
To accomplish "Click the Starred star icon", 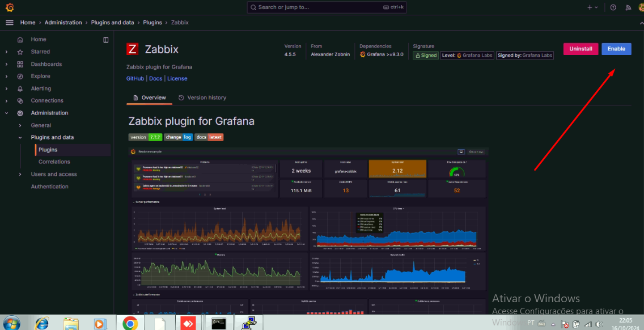I will click(x=20, y=52).
